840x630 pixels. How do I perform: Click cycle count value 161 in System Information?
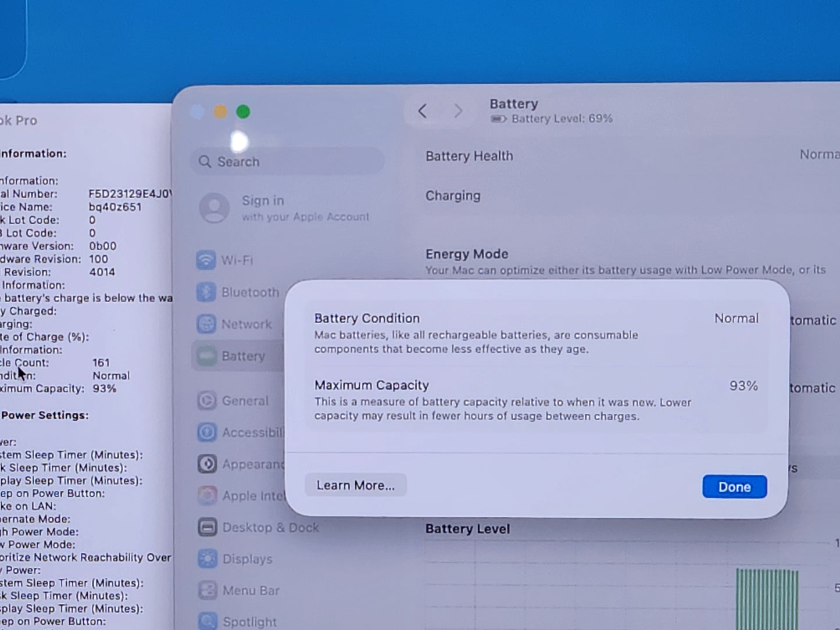[x=101, y=363]
